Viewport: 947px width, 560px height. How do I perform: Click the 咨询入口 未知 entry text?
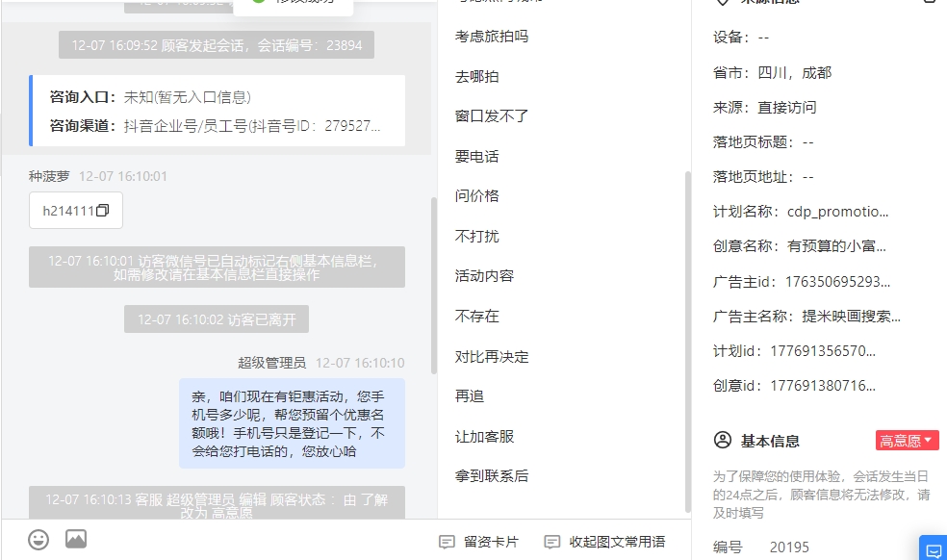point(188,97)
